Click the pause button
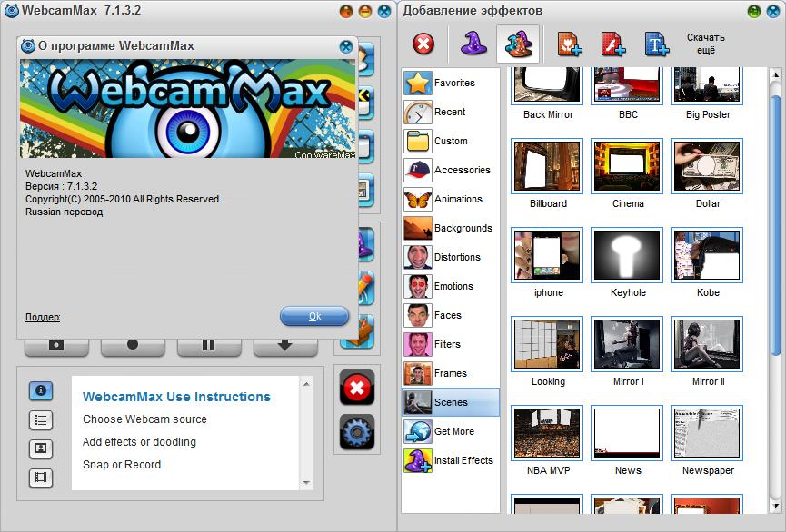This screenshot has width=786, height=532. coord(208,346)
